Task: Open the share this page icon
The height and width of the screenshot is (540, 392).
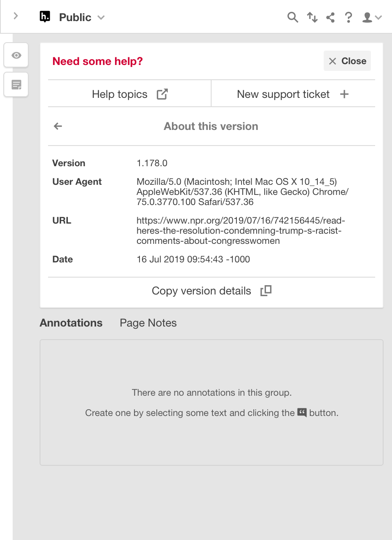Action: (x=330, y=17)
